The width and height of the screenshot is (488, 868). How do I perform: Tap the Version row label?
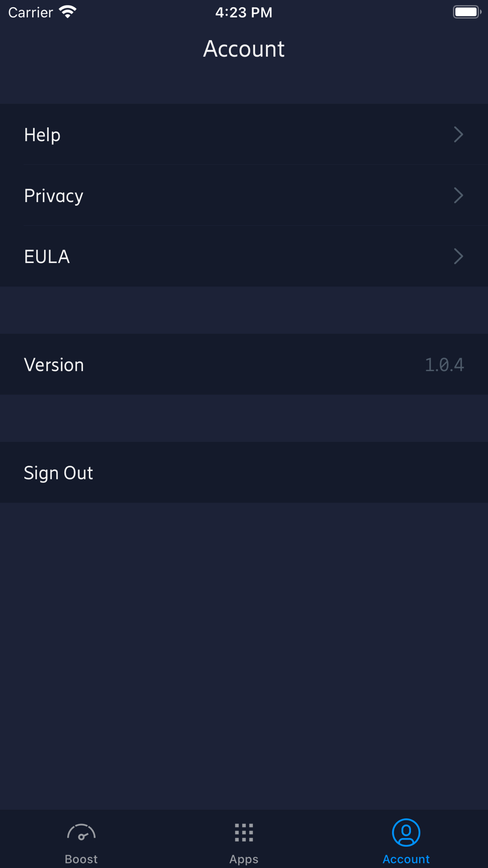click(54, 365)
